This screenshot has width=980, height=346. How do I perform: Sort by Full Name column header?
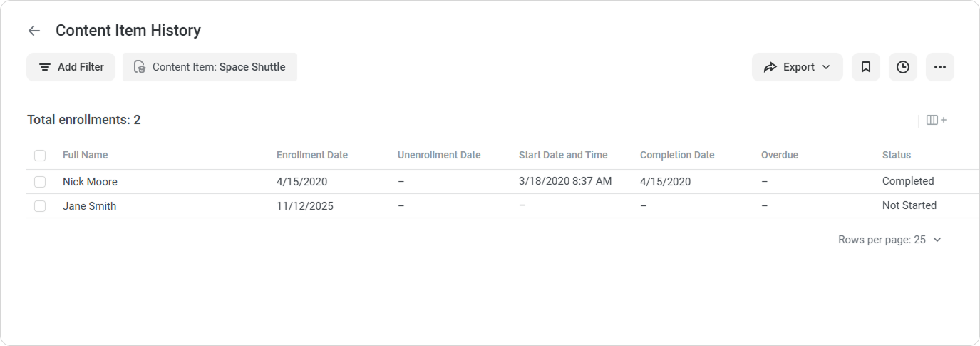click(x=85, y=155)
